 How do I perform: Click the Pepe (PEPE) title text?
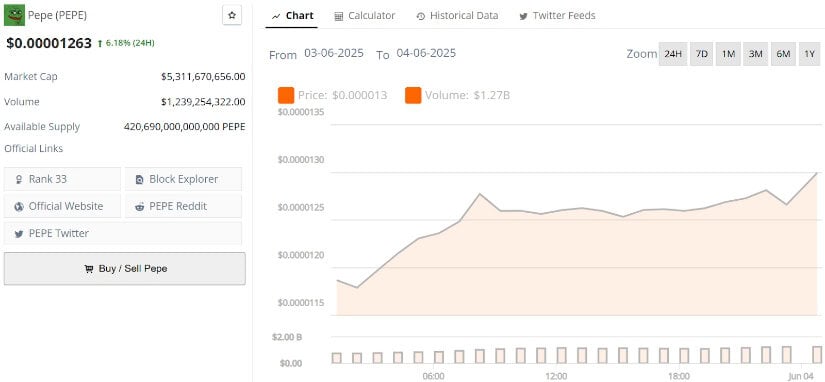(57, 15)
